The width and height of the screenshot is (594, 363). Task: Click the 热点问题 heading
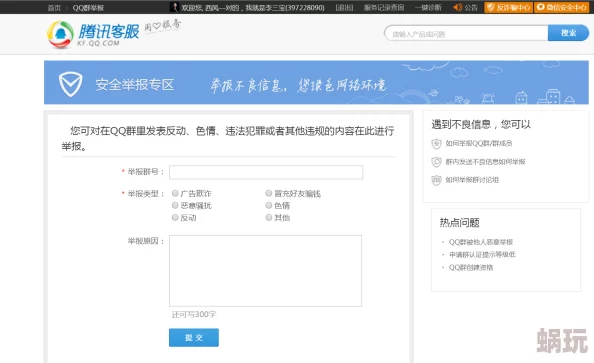point(460,222)
